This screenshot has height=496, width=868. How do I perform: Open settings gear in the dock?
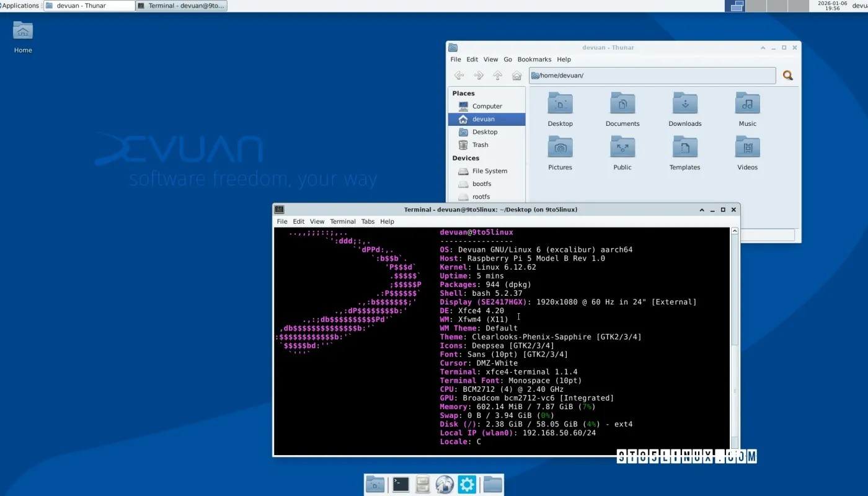pos(467,484)
